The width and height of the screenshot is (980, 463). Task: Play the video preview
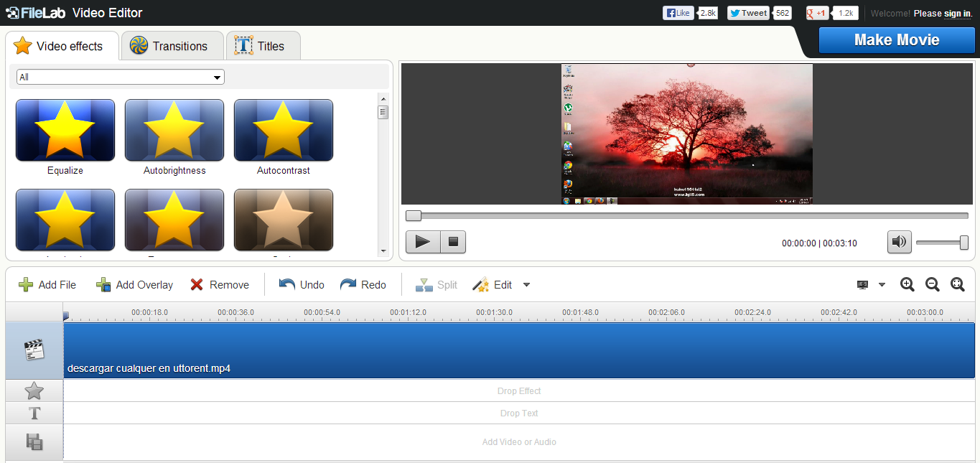(x=423, y=242)
